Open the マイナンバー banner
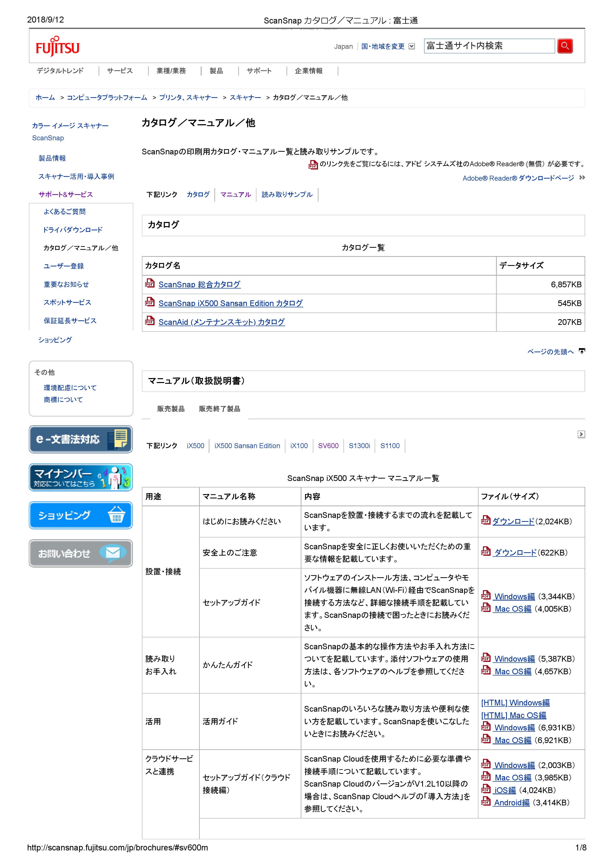 (81, 477)
